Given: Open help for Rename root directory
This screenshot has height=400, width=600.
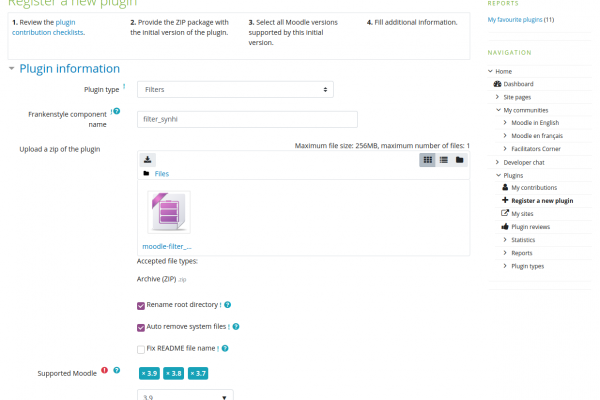Looking at the screenshot, I should pos(228,305).
